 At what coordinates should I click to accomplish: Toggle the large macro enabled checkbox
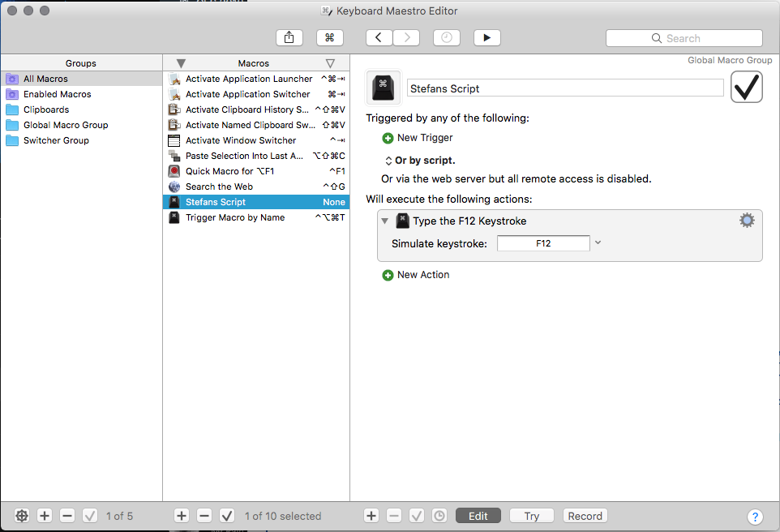tap(746, 87)
